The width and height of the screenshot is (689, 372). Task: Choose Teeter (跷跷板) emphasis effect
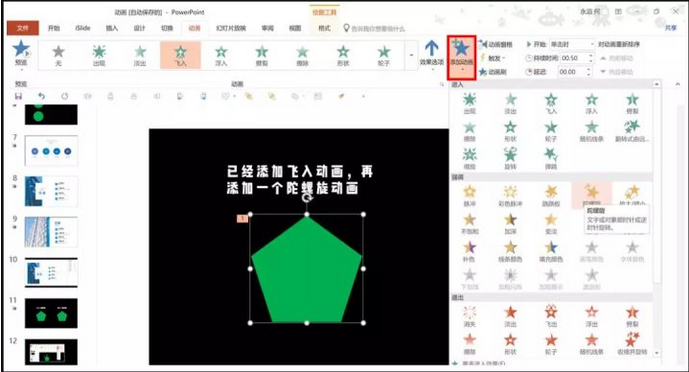click(551, 196)
